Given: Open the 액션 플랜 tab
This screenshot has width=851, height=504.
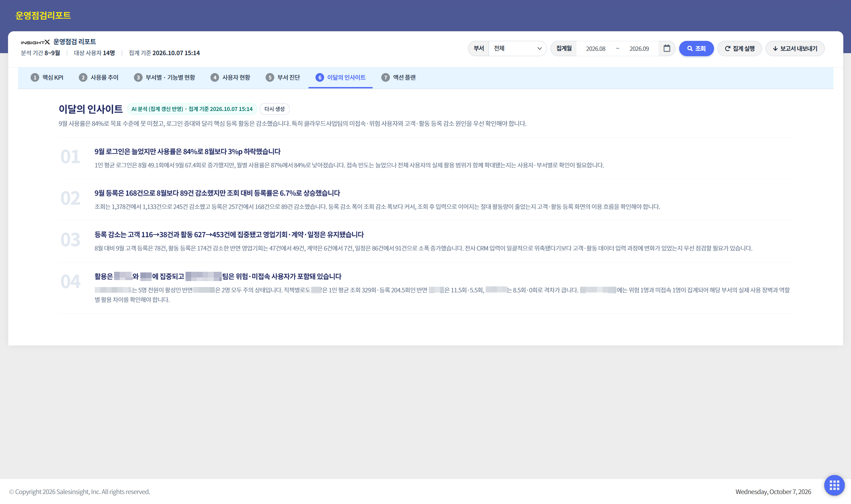Looking at the screenshot, I should point(399,78).
